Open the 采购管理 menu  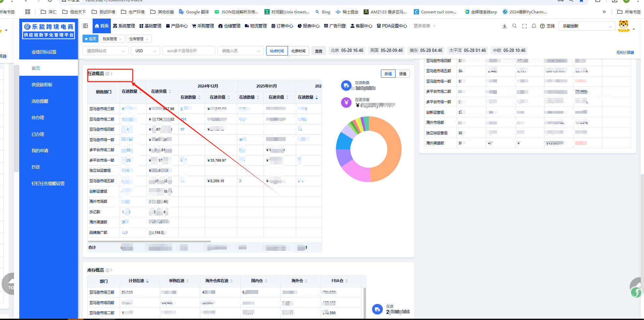[203, 26]
